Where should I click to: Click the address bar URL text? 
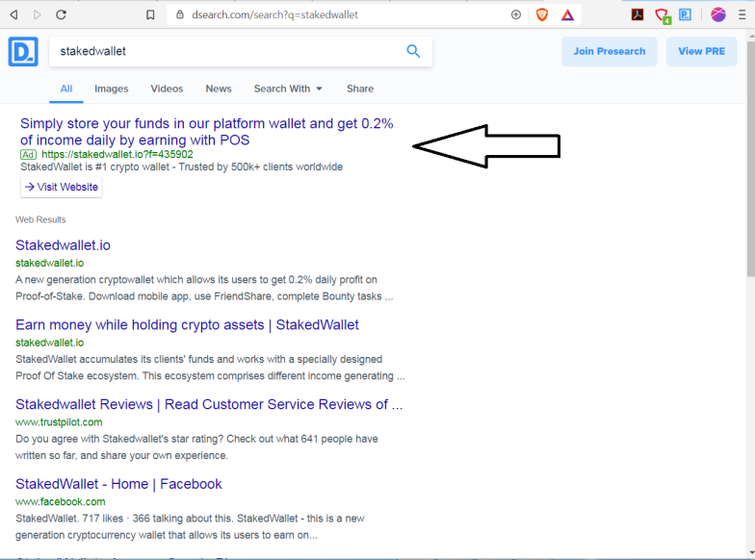point(275,15)
